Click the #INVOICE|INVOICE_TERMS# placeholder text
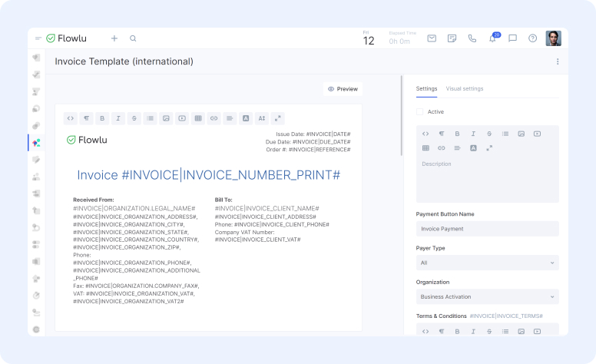The image size is (596, 364). pos(506,316)
